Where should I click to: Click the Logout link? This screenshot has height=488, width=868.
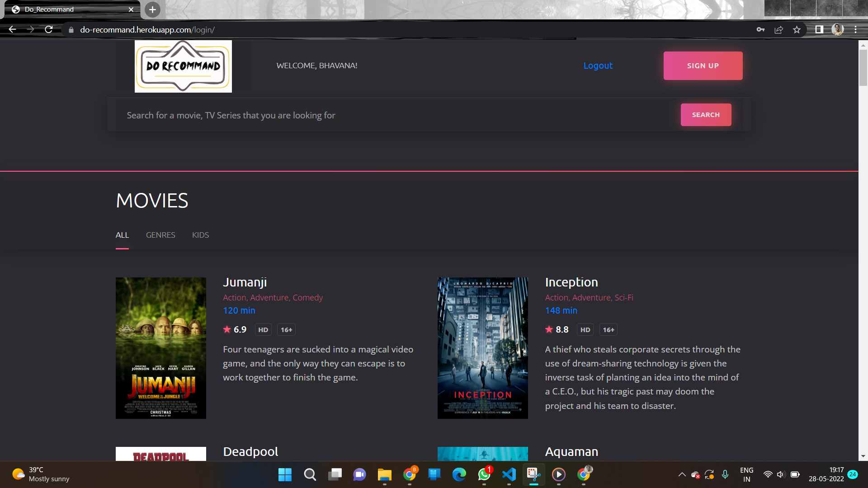pos(598,66)
